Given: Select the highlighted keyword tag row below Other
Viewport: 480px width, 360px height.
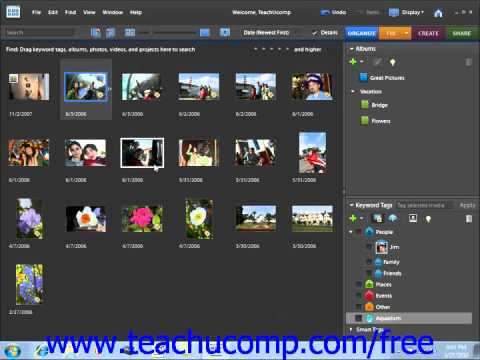Looking at the screenshot, I should tap(409, 318).
